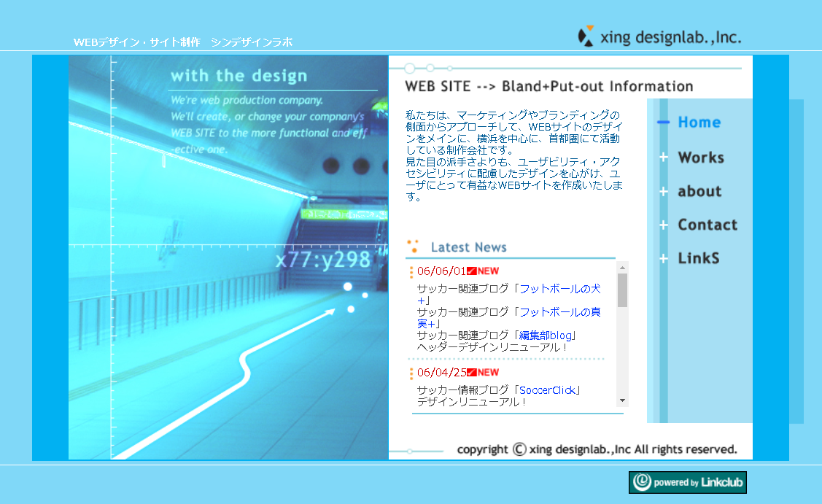
Task: Click the plus icon beside Works
Action: tap(663, 158)
